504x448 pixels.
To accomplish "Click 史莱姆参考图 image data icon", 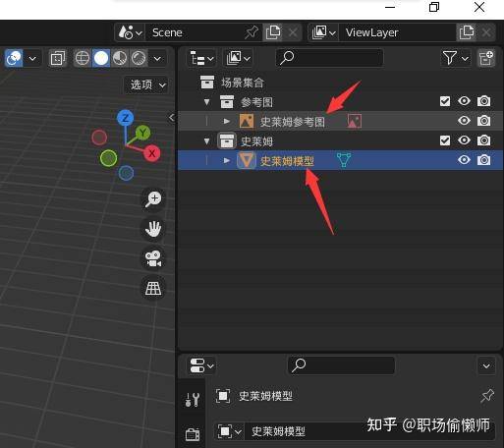I will (x=355, y=121).
